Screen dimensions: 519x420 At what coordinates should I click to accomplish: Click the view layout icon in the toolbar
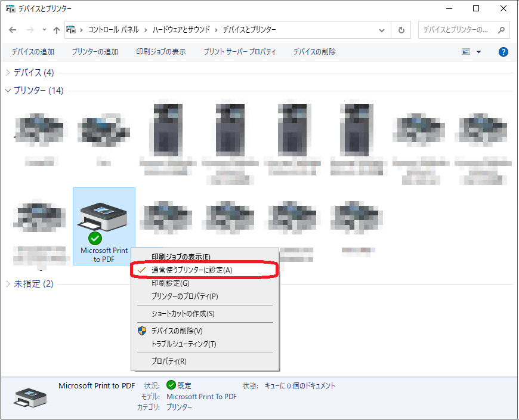click(466, 52)
